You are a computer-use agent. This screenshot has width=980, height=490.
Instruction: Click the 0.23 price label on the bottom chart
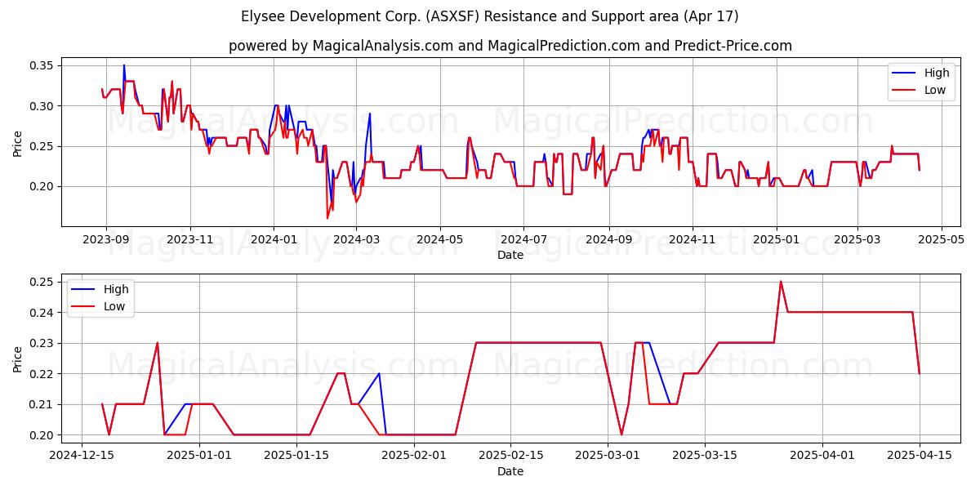click(42, 343)
